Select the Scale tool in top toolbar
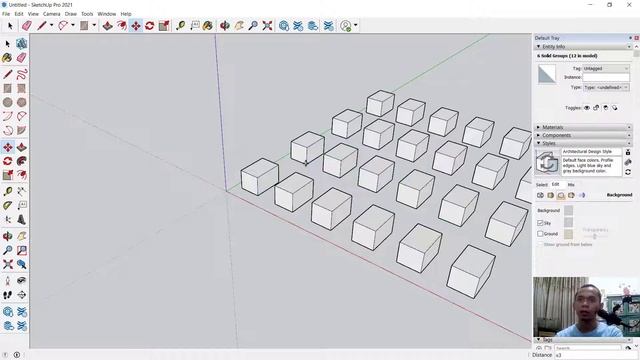Viewport: 640px width, 360px height. point(164,26)
